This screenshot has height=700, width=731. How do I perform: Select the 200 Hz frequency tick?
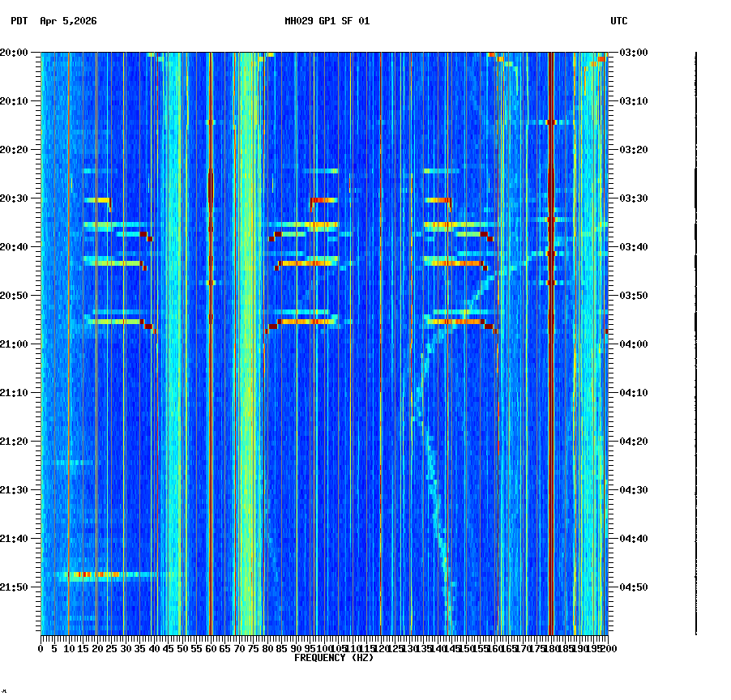pos(606,648)
